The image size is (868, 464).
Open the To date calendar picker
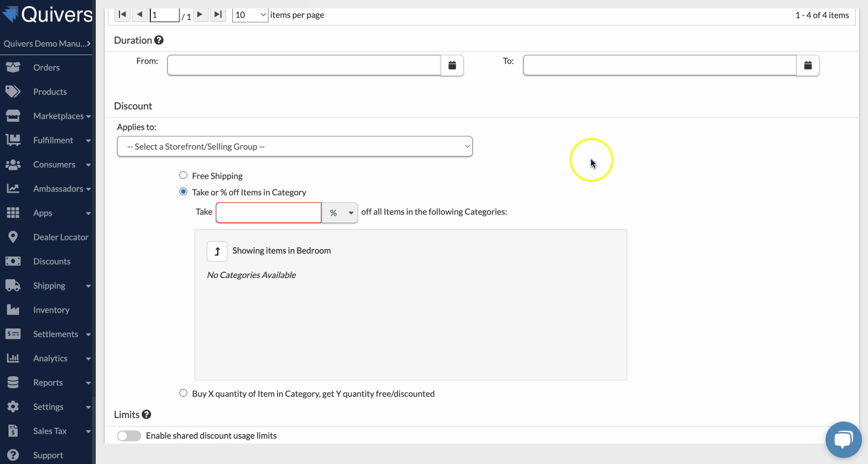[808, 65]
